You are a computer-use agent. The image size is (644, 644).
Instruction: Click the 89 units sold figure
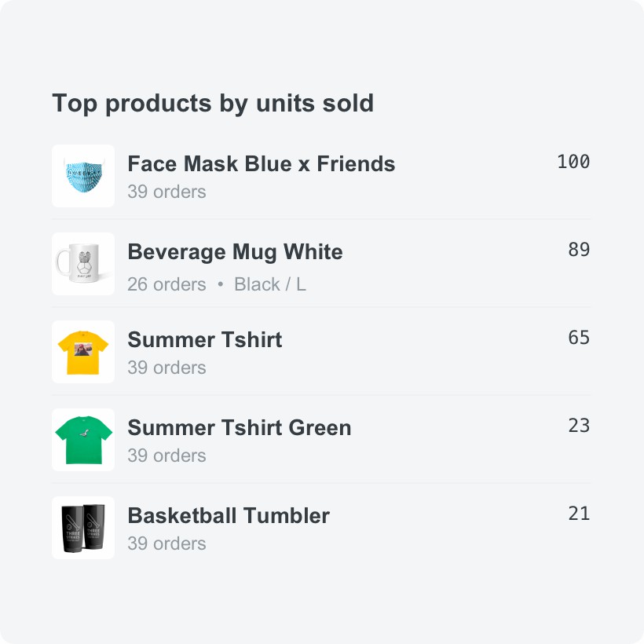[579, 250]
